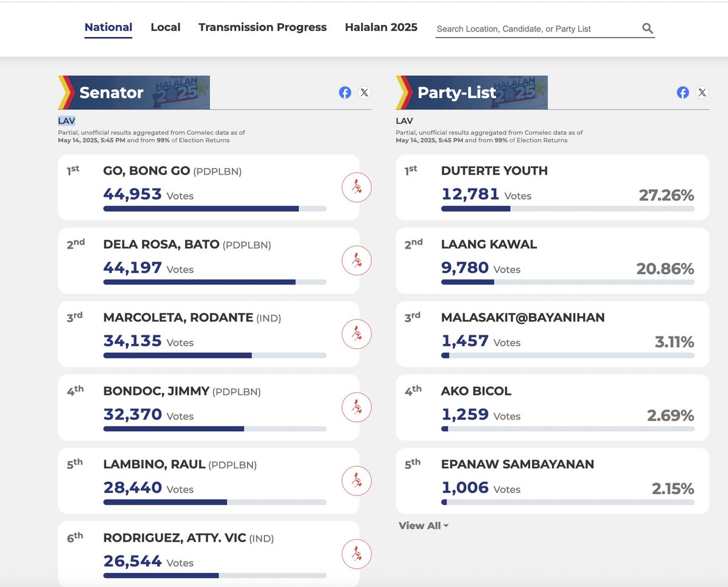Click the vote progress bar for DUTERTE YOUTH

[567, 208]
